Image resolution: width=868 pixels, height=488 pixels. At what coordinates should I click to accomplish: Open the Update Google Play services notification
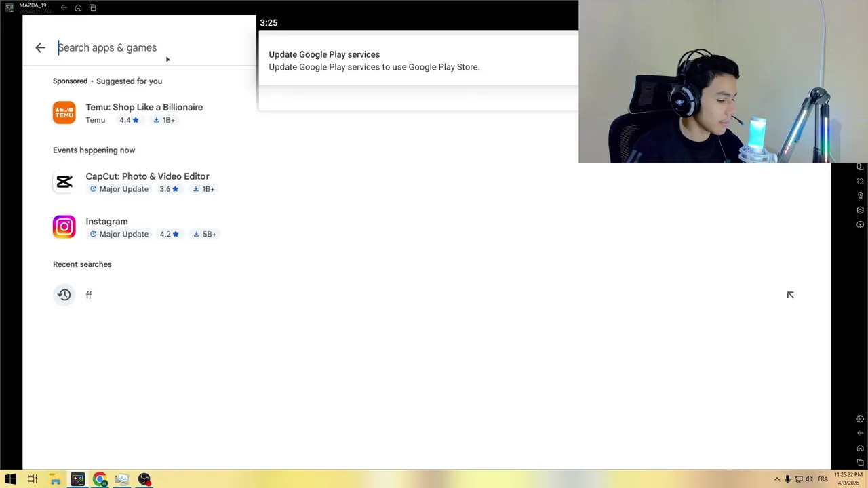[x=418, y=60]
